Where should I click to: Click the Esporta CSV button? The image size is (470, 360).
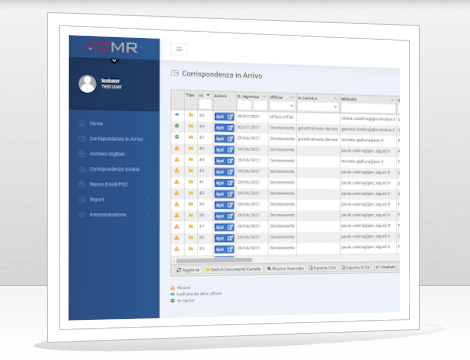coord(323,268)
